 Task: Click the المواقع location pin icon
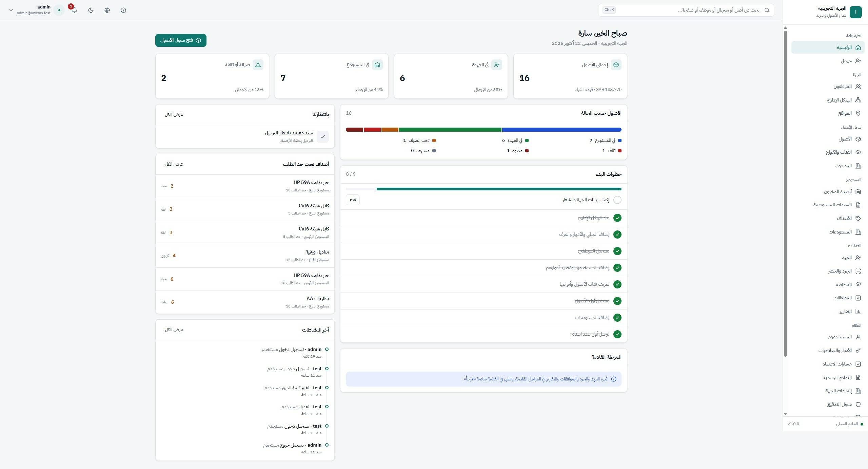click(858, 113)
